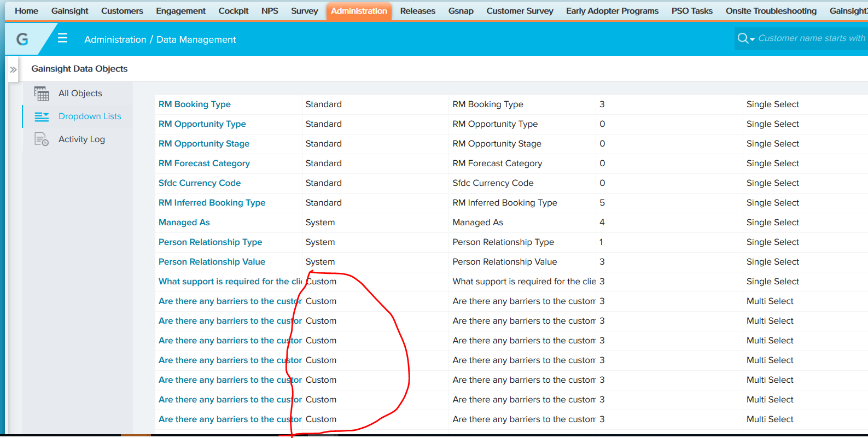The width and height of the screenshot is (868, 438).
Task: Open Person Relationship Type link
Action: pos(211,242)
